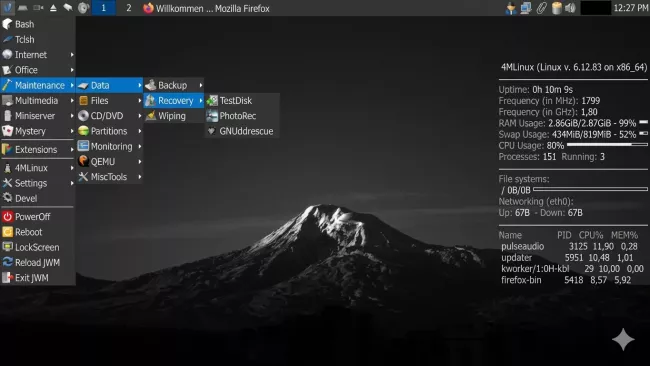Viewport: 650px width, 366px height.
Task: Focus the Mozilla Firefox taskbar entry
Action: pos(206,8)
